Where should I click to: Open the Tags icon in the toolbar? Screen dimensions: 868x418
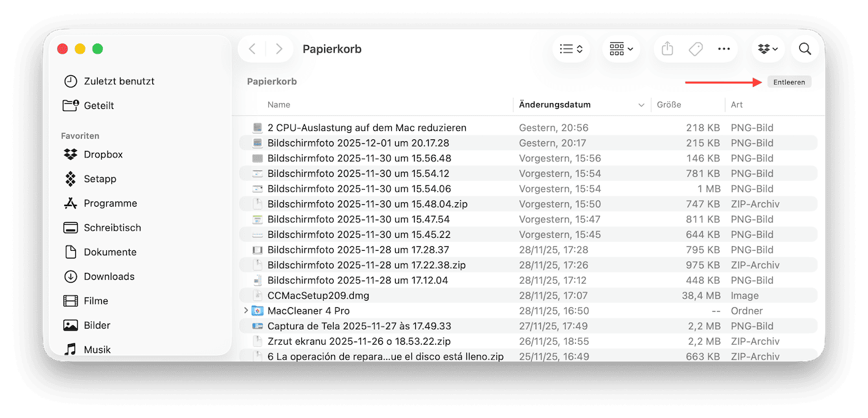pos(695,49)
